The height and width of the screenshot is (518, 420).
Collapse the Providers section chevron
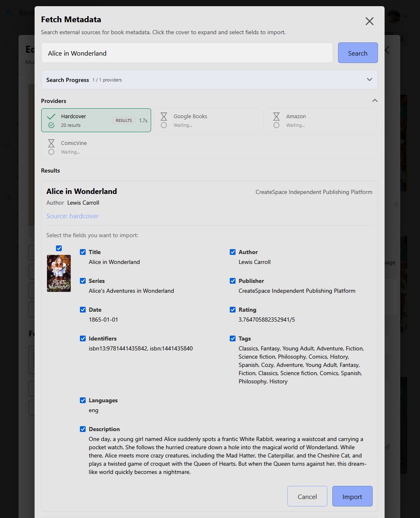pyautogui.click(x=375, y=101)
